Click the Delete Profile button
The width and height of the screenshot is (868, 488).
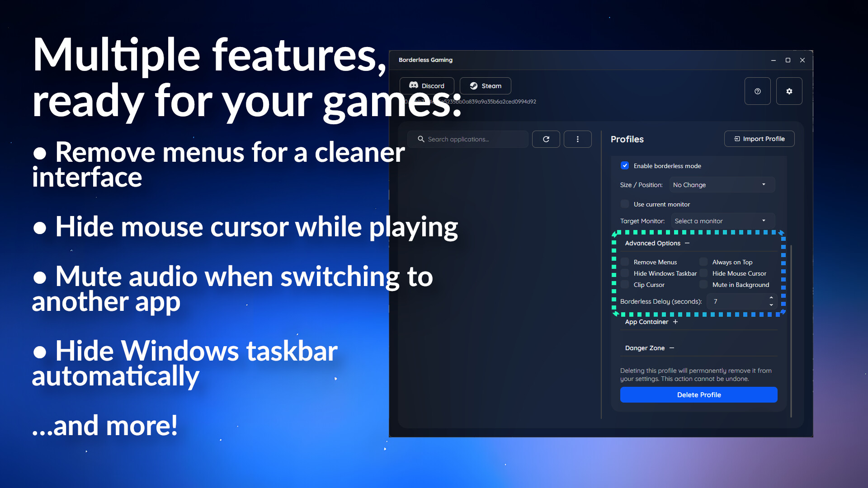(x=698, y=394)
